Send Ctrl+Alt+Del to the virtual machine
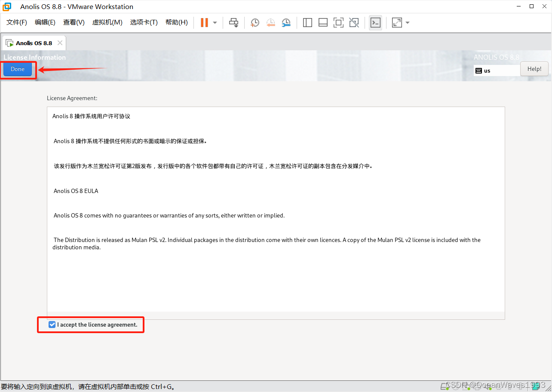The width and height of the screenshot is (552, 392). (233, 22)
